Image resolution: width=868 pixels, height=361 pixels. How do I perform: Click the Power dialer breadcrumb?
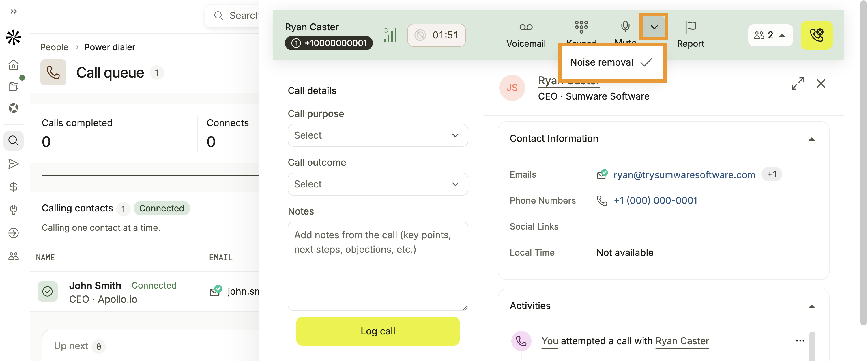click(x=110, y=47)
